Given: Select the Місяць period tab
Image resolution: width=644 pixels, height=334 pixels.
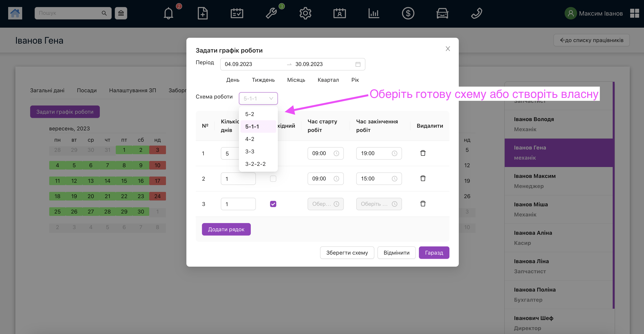Looking at the screenshot, I should (x=296, y=80).
